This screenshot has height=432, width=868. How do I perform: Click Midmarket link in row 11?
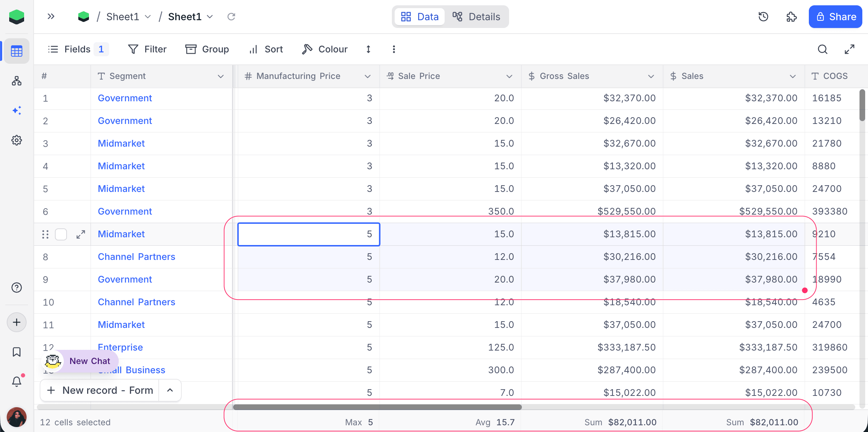121,325
